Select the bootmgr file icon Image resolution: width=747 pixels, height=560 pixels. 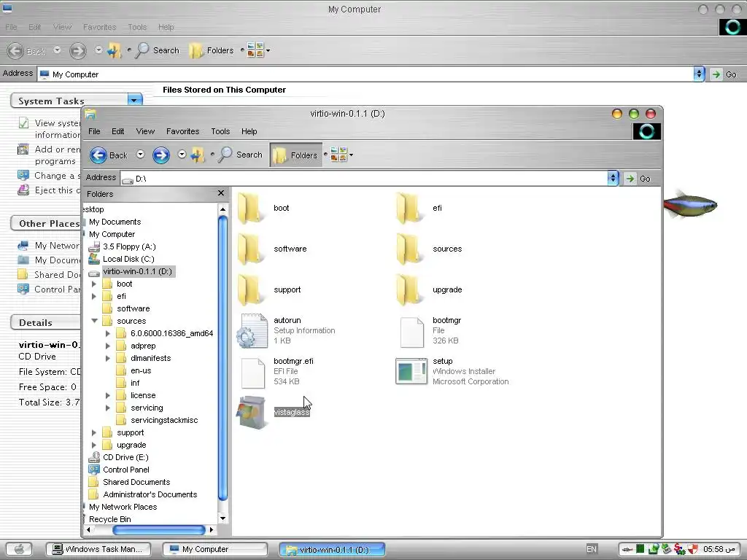(411, 332)
